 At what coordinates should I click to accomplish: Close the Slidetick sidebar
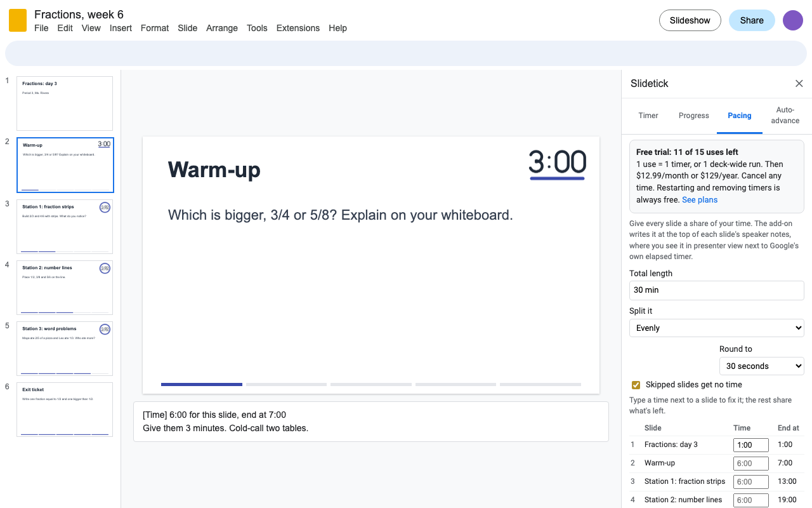pyautogui.click(x=799, y=84)
